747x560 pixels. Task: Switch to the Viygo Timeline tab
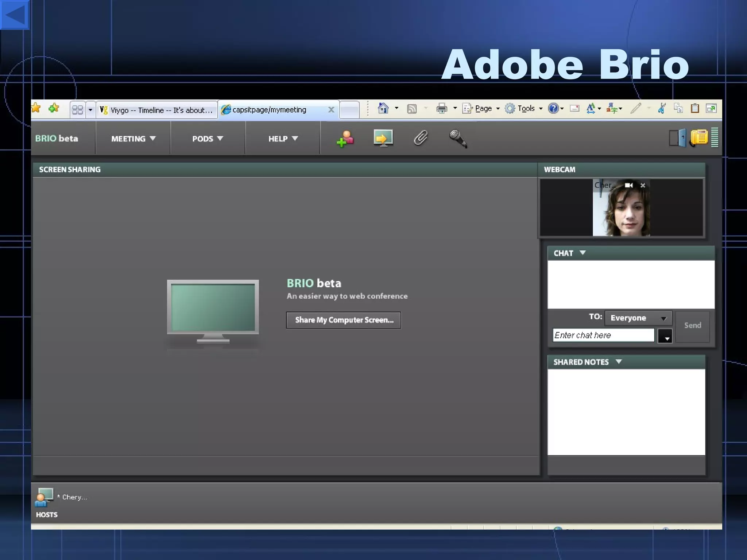157,110
